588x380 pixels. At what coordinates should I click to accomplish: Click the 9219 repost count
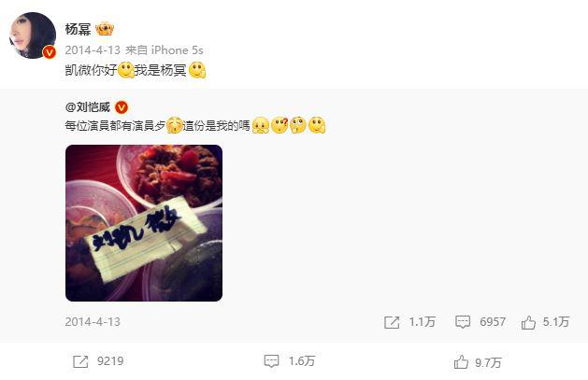(110, 361)
